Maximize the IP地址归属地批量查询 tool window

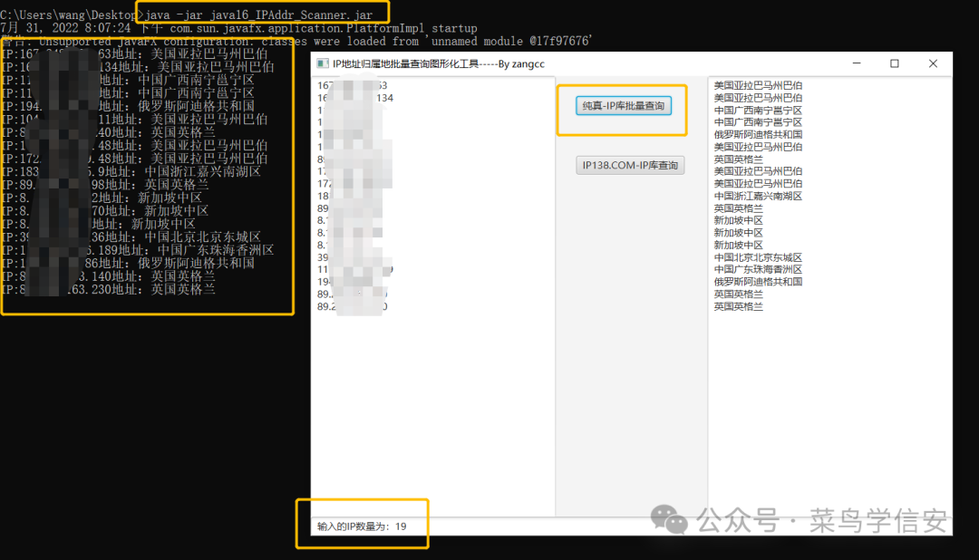pyautogui.click(x=894, y=63)
